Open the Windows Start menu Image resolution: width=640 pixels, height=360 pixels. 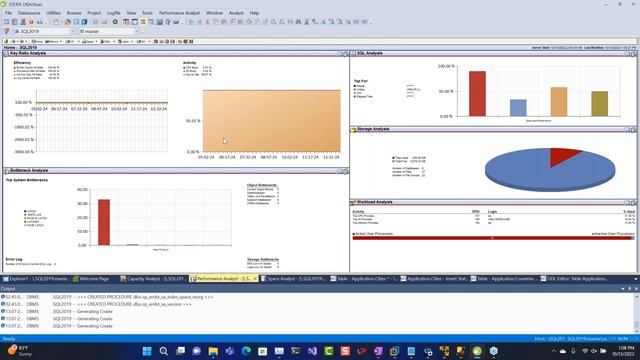pyautogui.click(x=147, y=351)
